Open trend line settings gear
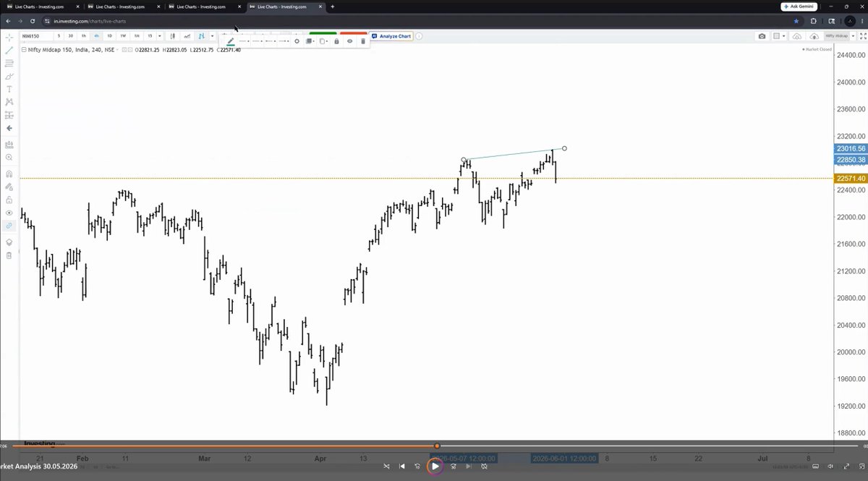This screenshot has height=481, width=868. pos(297,41)
